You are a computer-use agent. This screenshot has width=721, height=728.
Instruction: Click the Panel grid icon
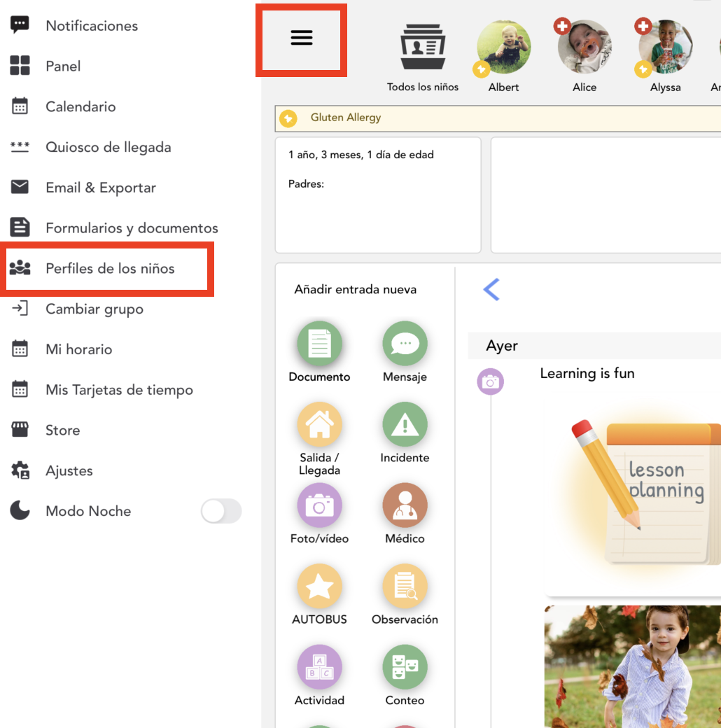(x=20, y=66)
